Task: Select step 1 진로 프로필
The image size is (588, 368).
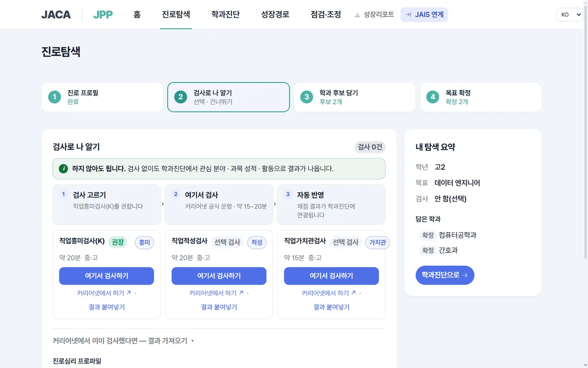Action: click(x=102, y=97)
